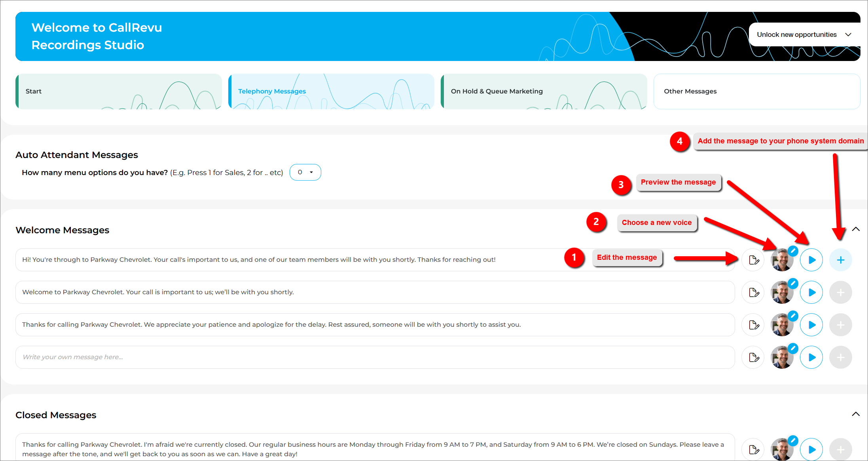Image resolution: width=868 pixels, height=461 pixels.
Task: Open the menu options count dropdown
Action: click(305, 172)
